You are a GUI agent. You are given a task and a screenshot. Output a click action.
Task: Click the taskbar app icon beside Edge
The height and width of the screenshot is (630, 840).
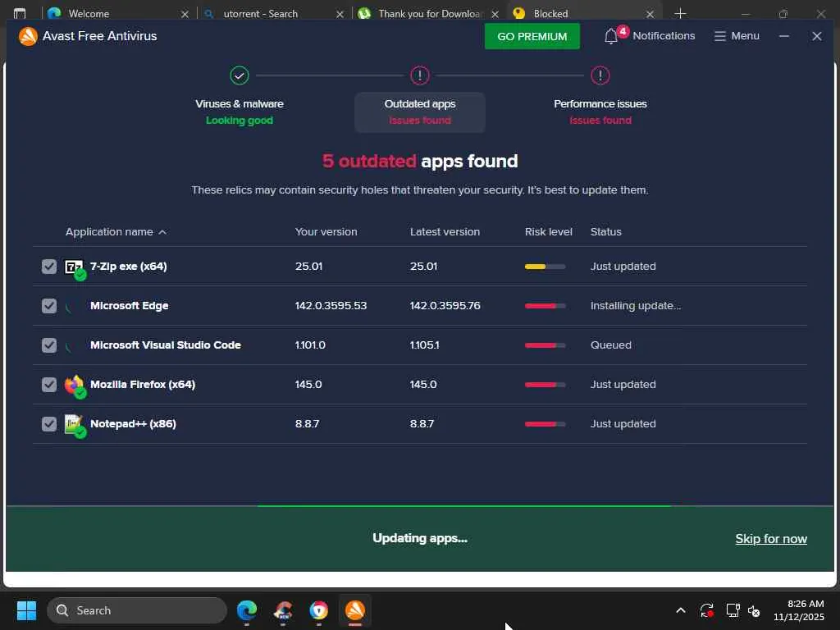[x=283, y=610]
